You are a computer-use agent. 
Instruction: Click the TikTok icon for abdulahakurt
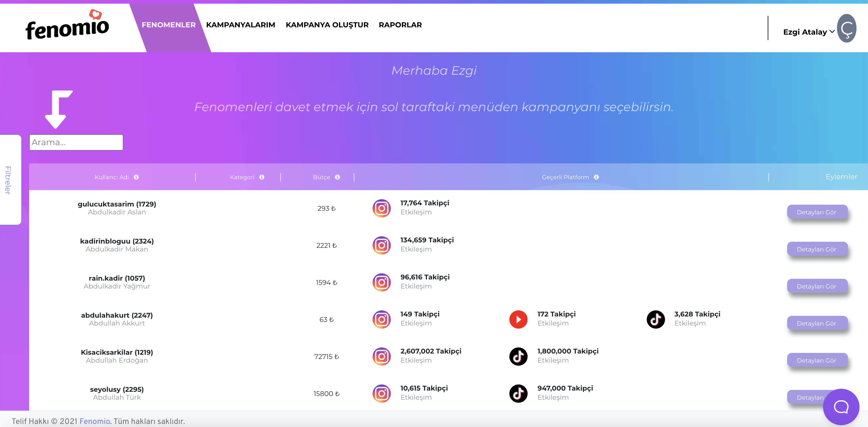point(655,319)
